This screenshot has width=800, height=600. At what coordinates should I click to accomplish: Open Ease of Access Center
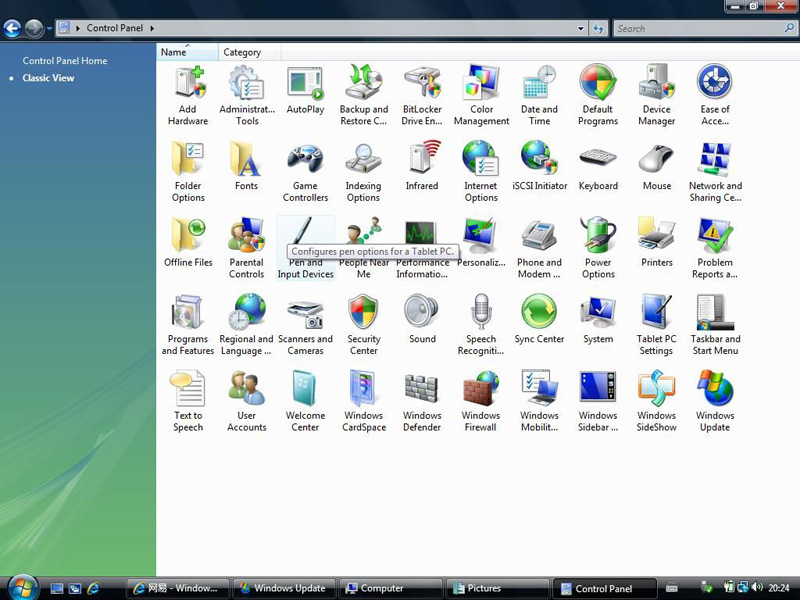[x=715, y=96]
